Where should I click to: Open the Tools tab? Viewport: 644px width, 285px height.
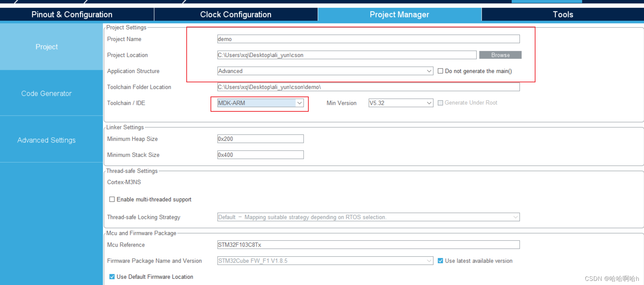(x=563, y=15)
